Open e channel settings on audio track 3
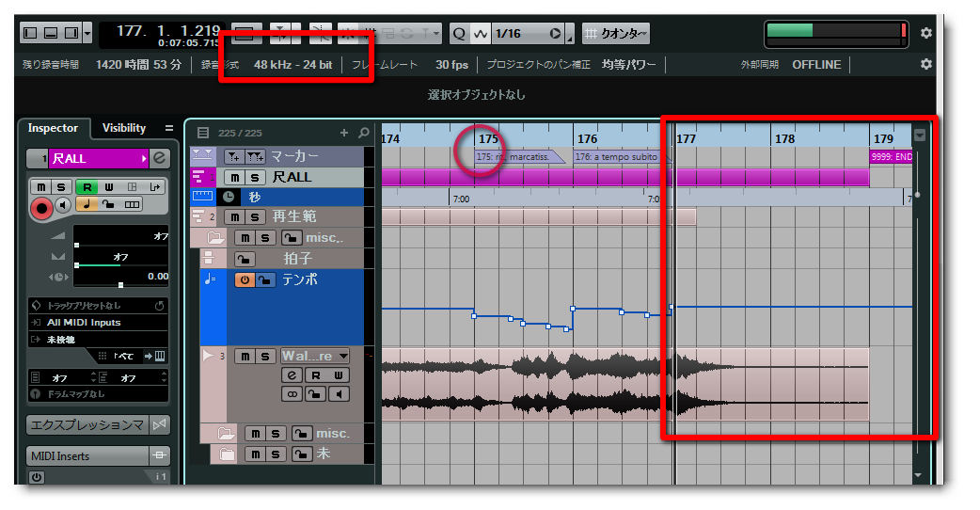980x510 pixels. click(x=292, y=375)
